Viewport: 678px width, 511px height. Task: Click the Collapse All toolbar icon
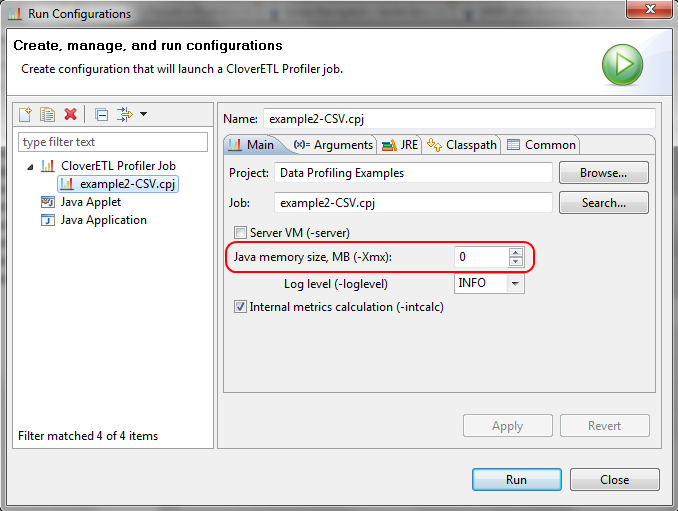tap(102, 115)
